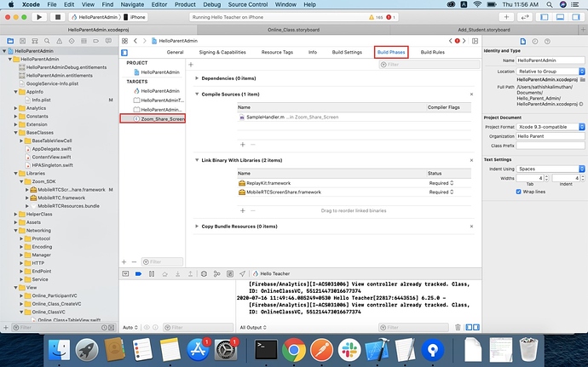Increment the Tab width stepper
Screen dimensions: 588x367
pos(546,176)
